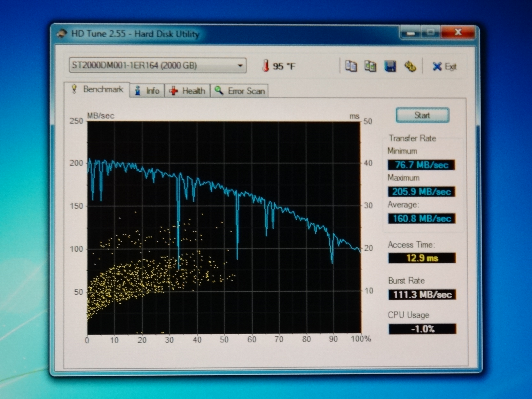Image resolution: width=532 pixels, height=399 pixels.
Task: Click the Burst Rate label
Action: pos(406,281)
